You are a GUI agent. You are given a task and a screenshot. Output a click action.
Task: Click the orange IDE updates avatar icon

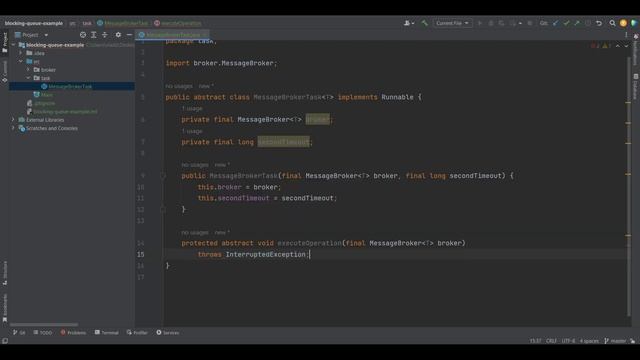[623, 23]
